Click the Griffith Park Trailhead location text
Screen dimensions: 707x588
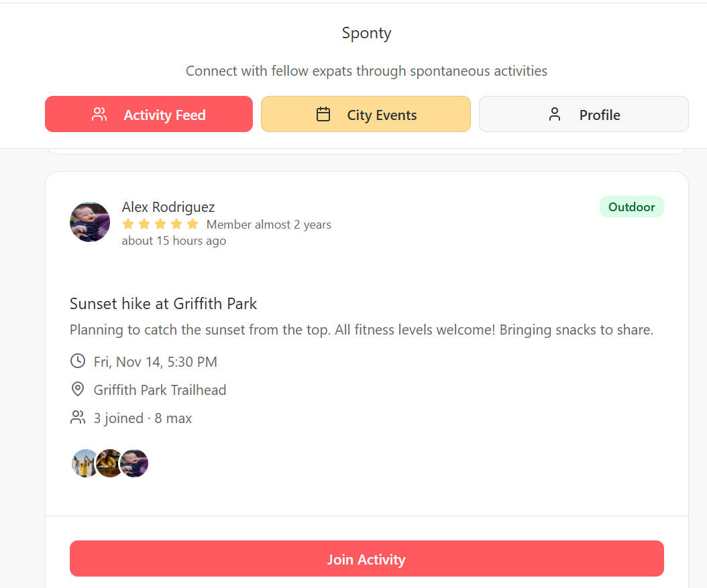(160, 390)
